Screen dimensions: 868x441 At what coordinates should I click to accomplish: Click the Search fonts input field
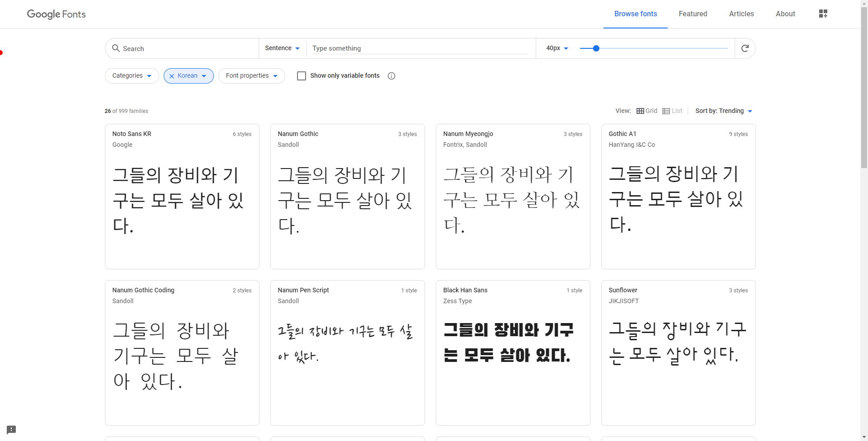point(188,48)
